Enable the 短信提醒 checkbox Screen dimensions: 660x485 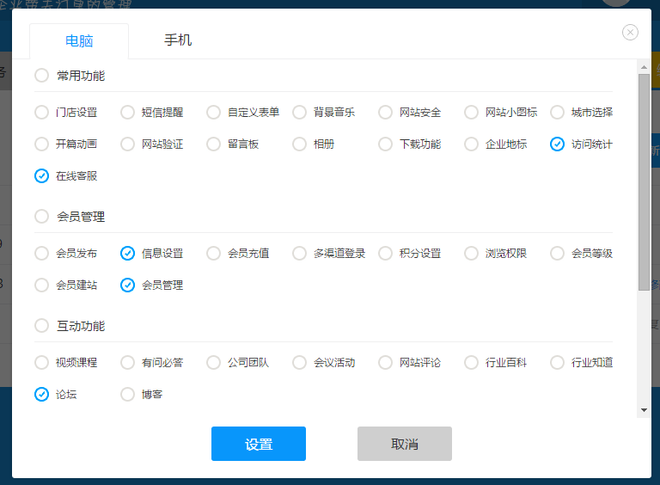(x=127, y=112)
